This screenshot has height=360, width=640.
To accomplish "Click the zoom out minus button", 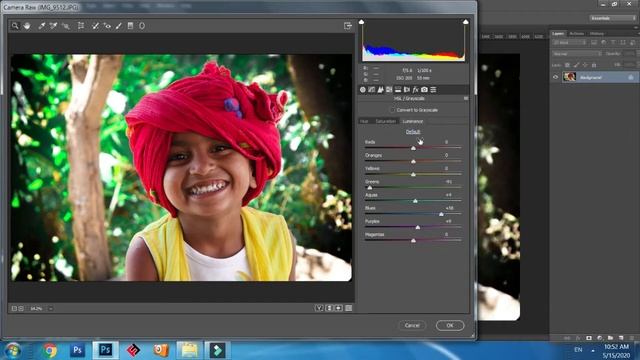I will click(x=14, y=309).
